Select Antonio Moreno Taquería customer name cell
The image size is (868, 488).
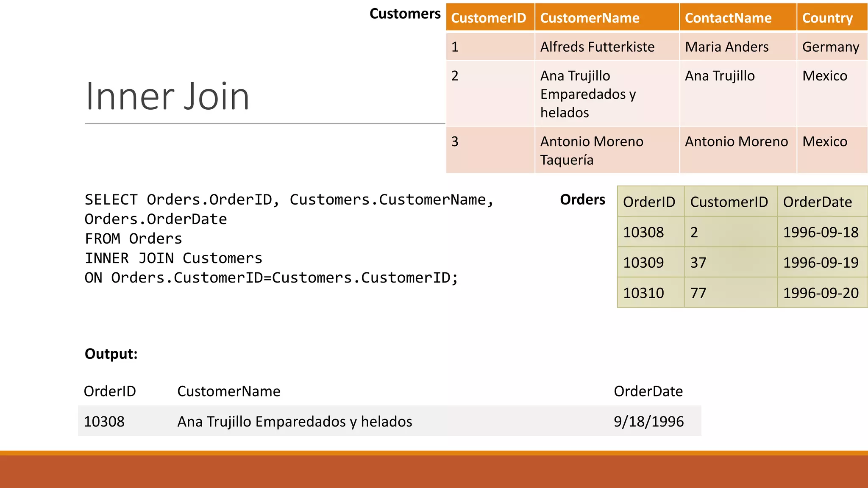click(x=592, y=150)
